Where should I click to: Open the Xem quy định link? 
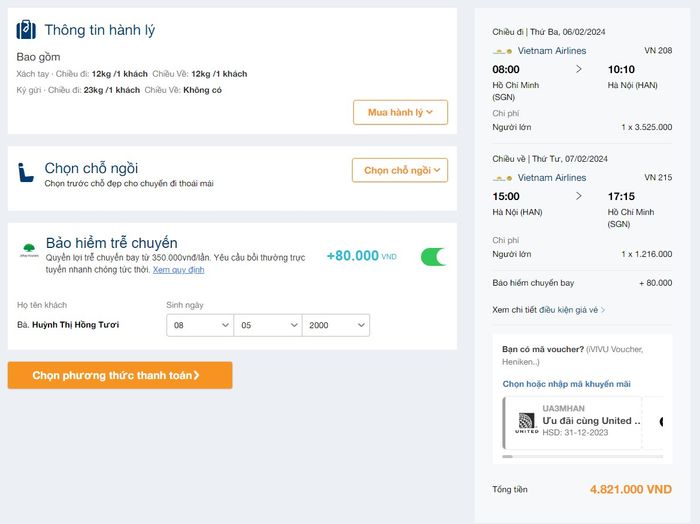tap(179, 270)
